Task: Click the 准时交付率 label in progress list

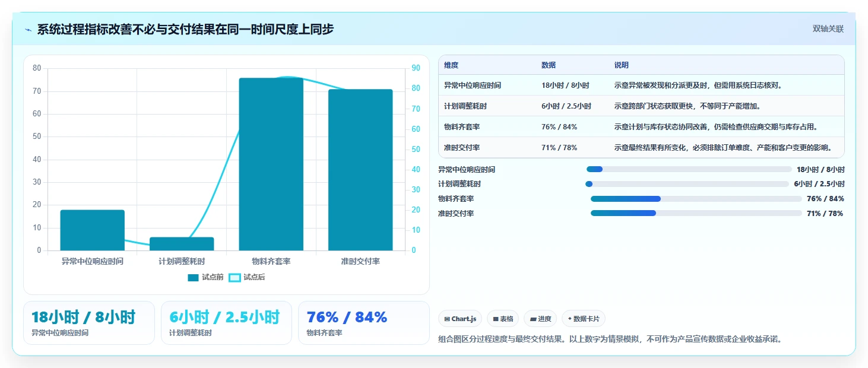Action: 456,214
